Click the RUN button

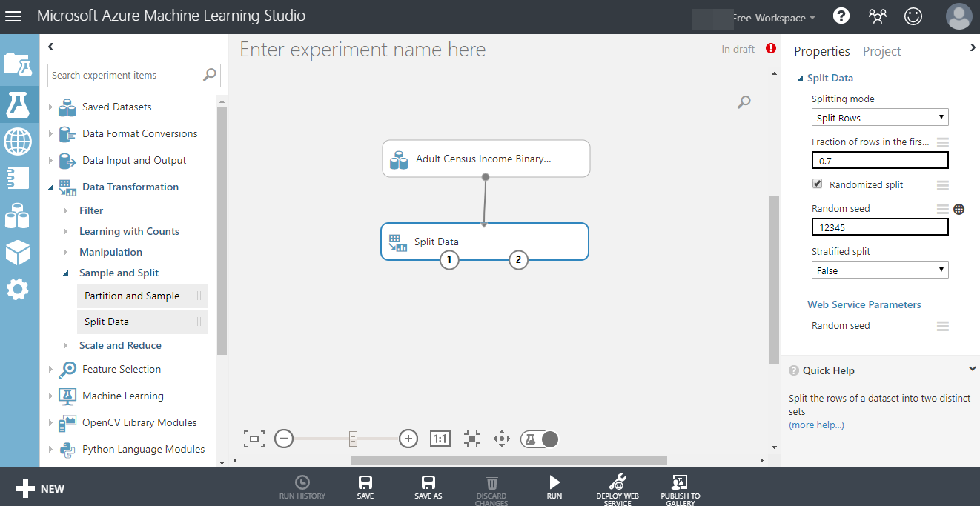click(554, 488)
